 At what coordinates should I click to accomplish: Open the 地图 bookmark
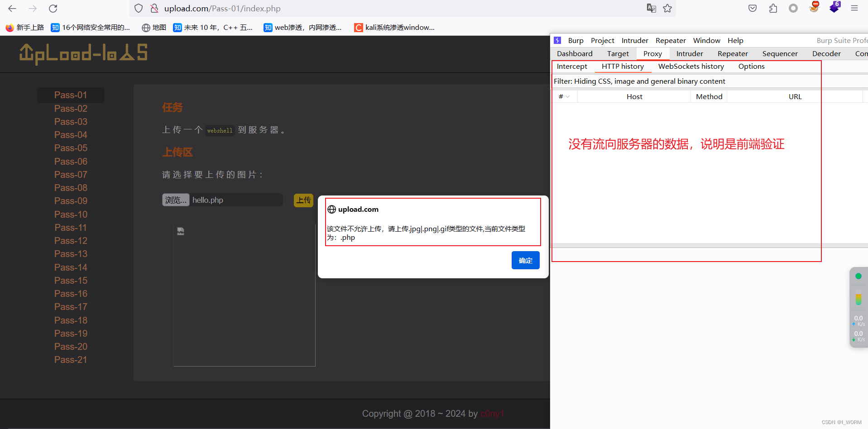coord(154,28)
